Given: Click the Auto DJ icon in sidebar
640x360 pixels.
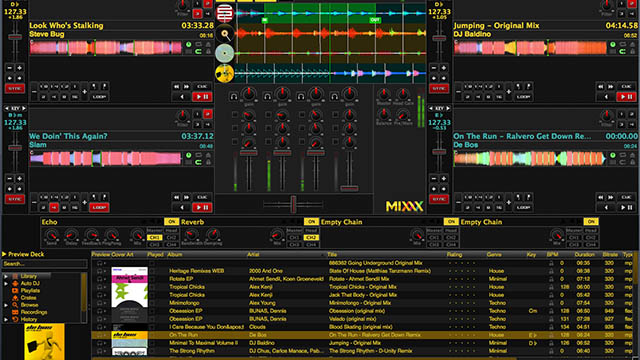Looking at the screenshot, I should pos(15,283).
